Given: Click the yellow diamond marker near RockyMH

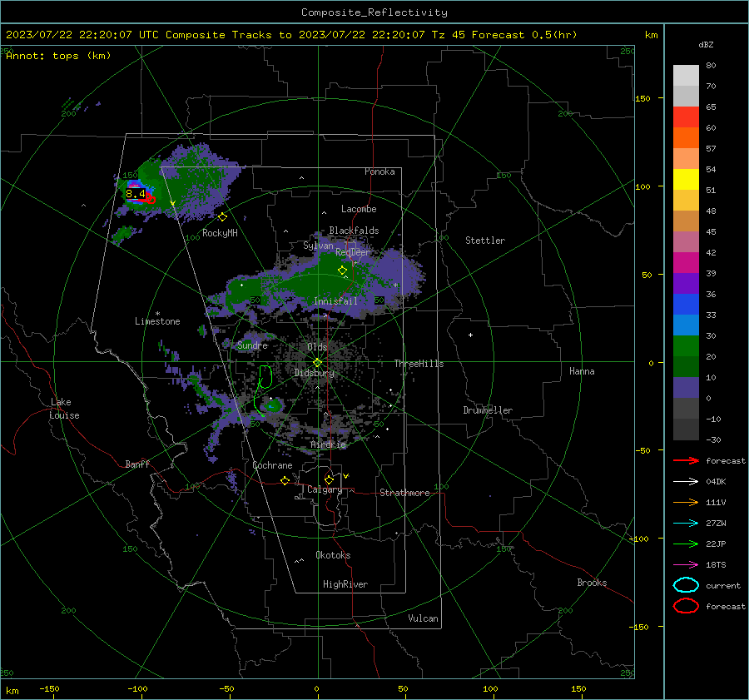Looking at the screenshot, I should point(222,217).
